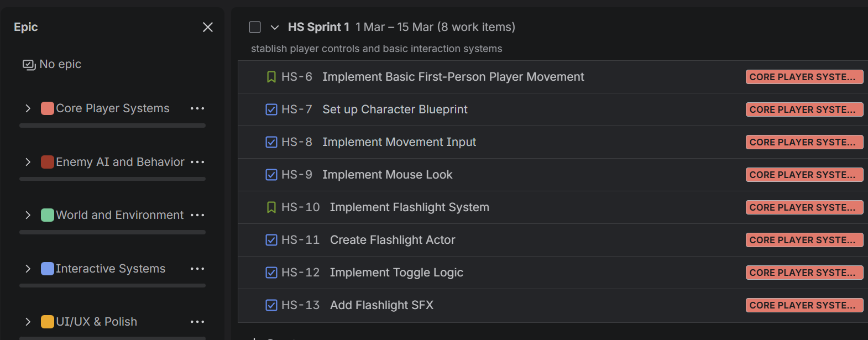
Task: Click the subtask icon beside HS-7
Action: pyautogui.click(x=271, y=109)
